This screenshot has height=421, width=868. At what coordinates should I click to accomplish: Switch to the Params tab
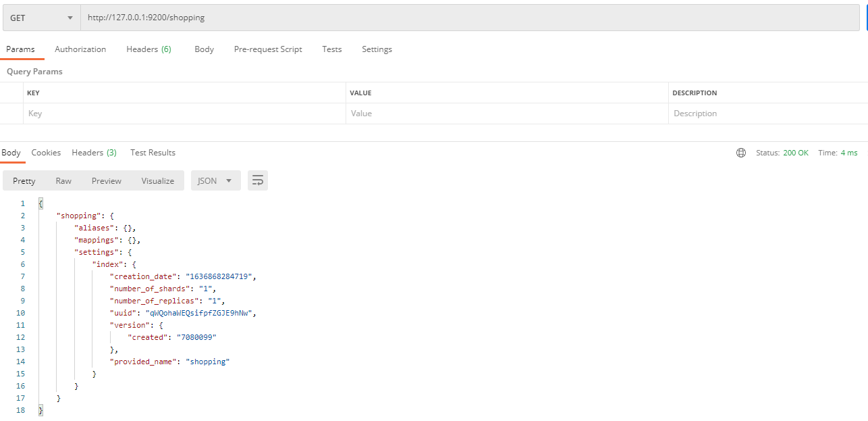[x=20, y=49]
